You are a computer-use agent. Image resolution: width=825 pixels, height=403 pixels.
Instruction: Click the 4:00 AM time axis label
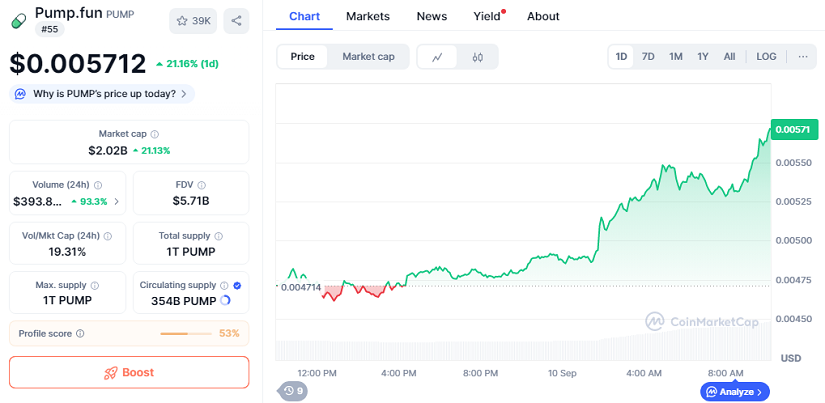pos(644,373)
